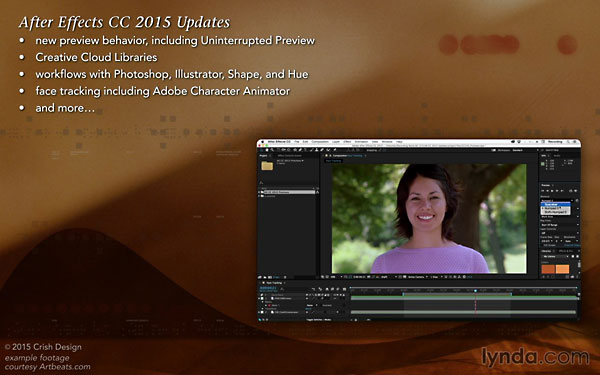Image resolution: width=600 pixels, height=375 pixels.
Task: Open the Apple menu
Action: [262, 142]
